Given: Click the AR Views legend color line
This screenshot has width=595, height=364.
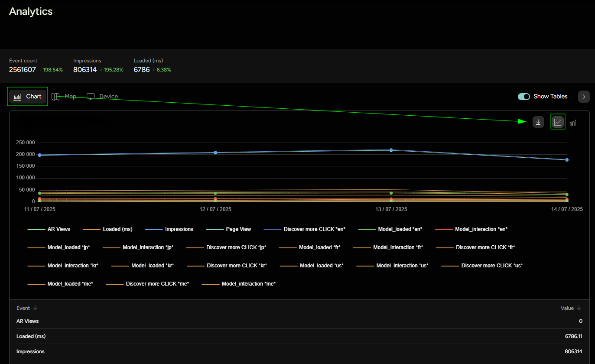Looking at the screenshot, I should (x=36, y=229).
